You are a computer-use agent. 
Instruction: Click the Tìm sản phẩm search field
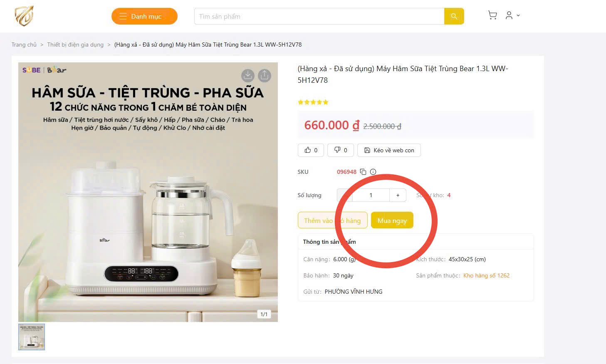pos(319,17)
